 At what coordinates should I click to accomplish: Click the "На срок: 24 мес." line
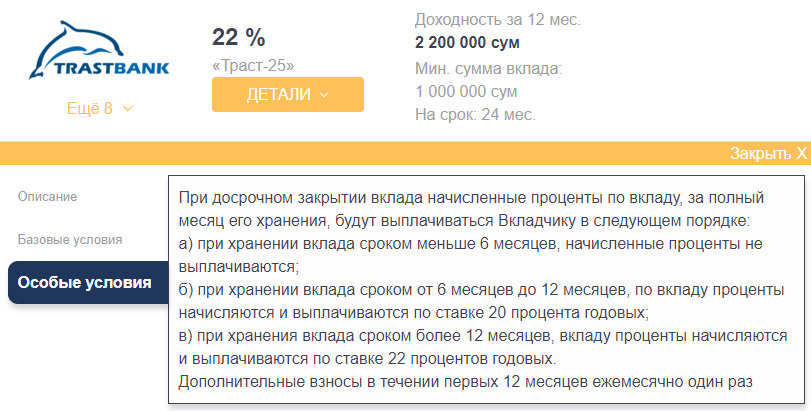point(475,114)
